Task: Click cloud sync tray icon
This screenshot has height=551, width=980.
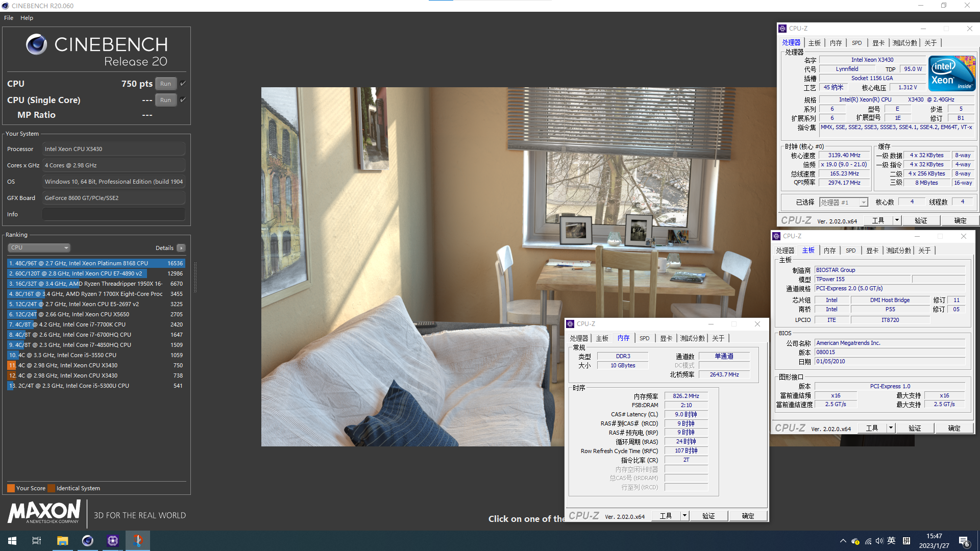Action: pos(855,541)
